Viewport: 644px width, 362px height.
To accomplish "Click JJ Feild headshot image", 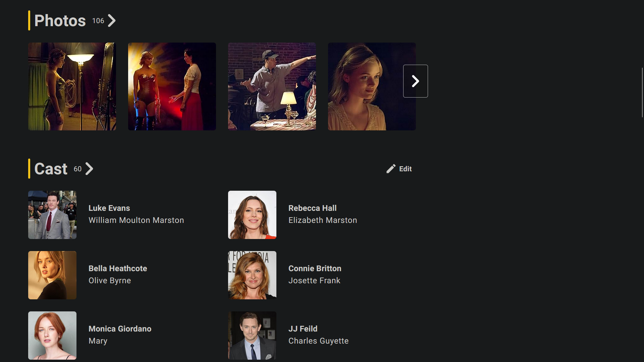I will [x=252, y=336].
